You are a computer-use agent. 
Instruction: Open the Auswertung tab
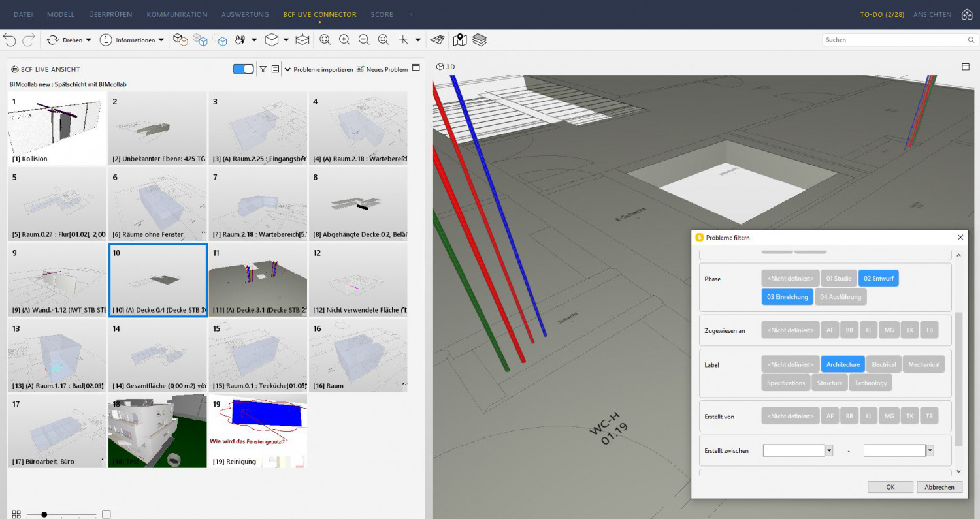[245, 14]
